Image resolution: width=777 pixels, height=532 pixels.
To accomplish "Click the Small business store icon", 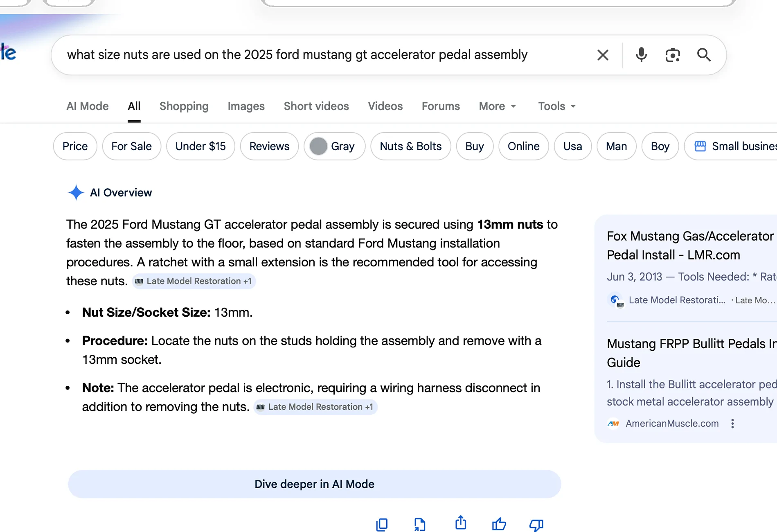I will click(x=700, y=146).
